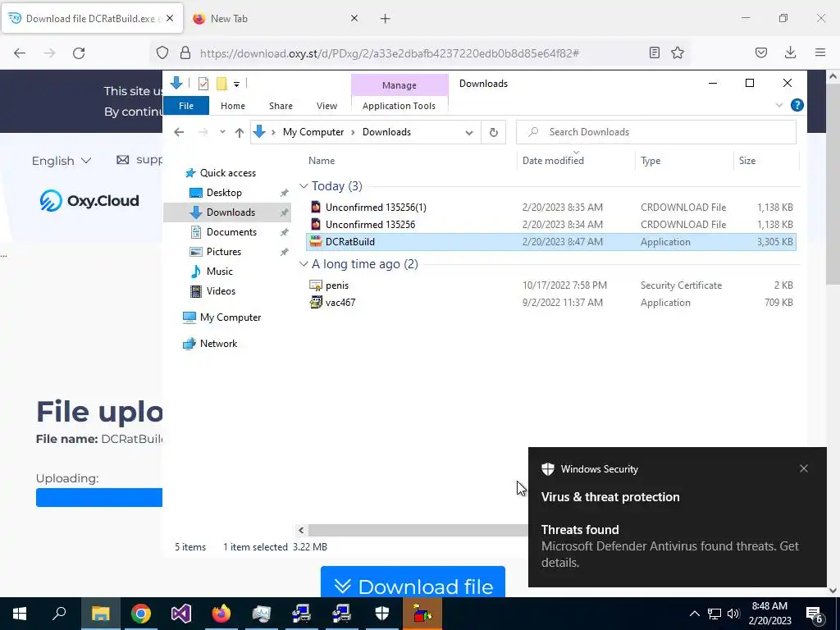Viewport: 840px width, 630px height.
Task: Open a new Firefox tab with plus
Action: tap(386, 19)
